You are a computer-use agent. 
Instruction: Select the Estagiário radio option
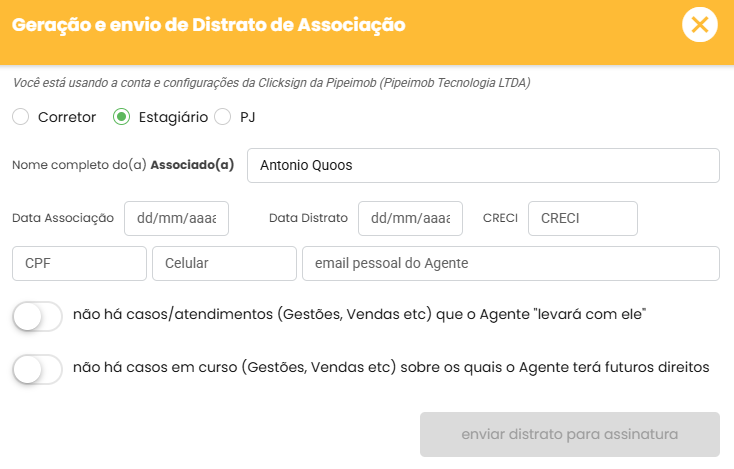(122, 117)
